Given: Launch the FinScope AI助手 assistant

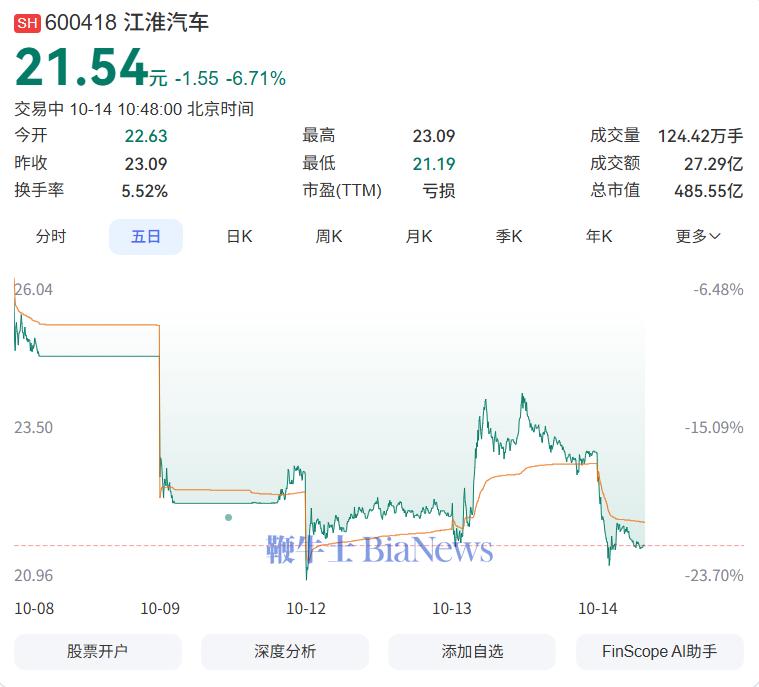Looking at the screenshot, I should click(659, 651).
